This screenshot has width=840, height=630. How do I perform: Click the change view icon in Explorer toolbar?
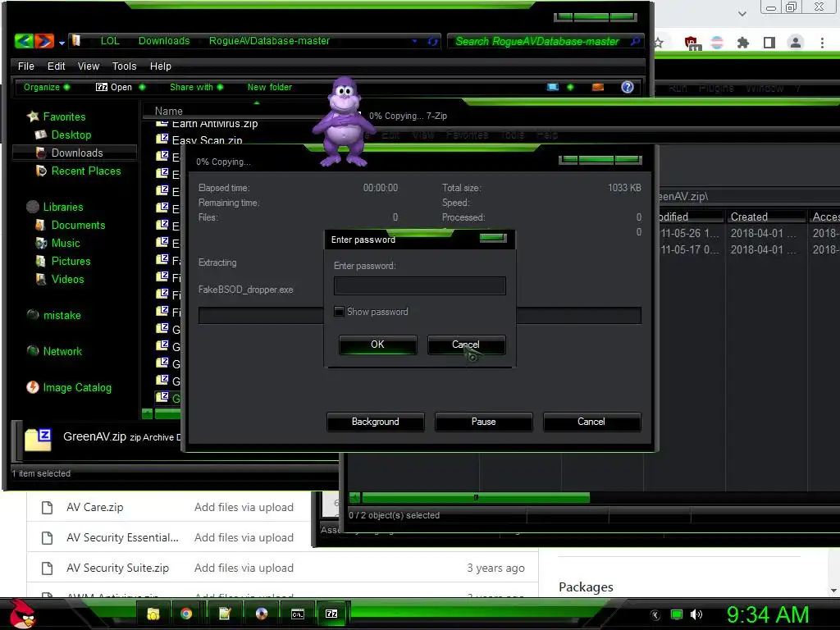553,87
